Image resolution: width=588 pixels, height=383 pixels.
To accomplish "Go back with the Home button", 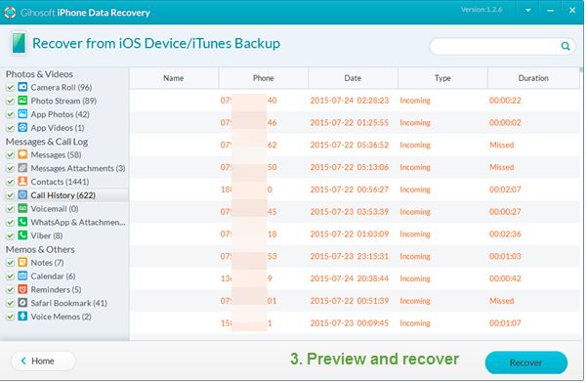I will [43, 361].
